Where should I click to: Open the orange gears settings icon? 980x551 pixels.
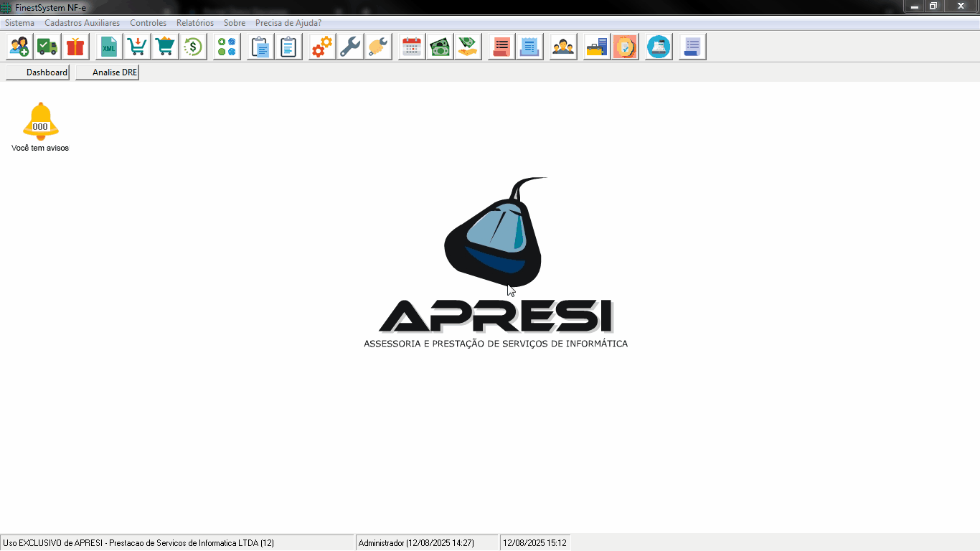point(322,47)
